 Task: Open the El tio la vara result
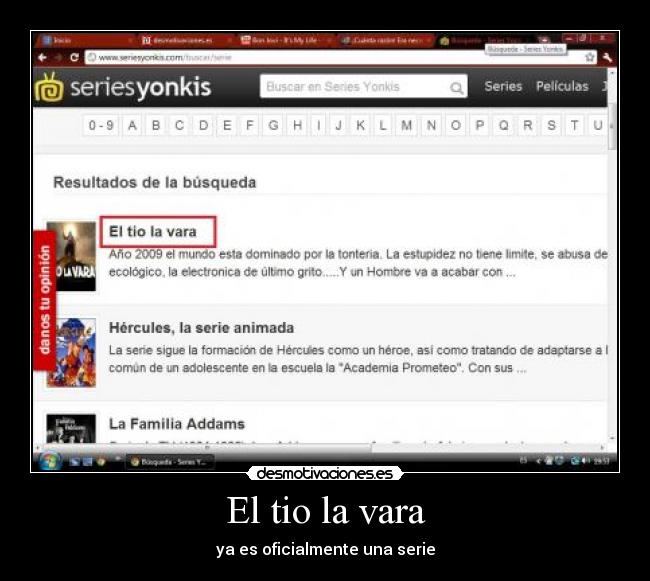coord(153,231)
